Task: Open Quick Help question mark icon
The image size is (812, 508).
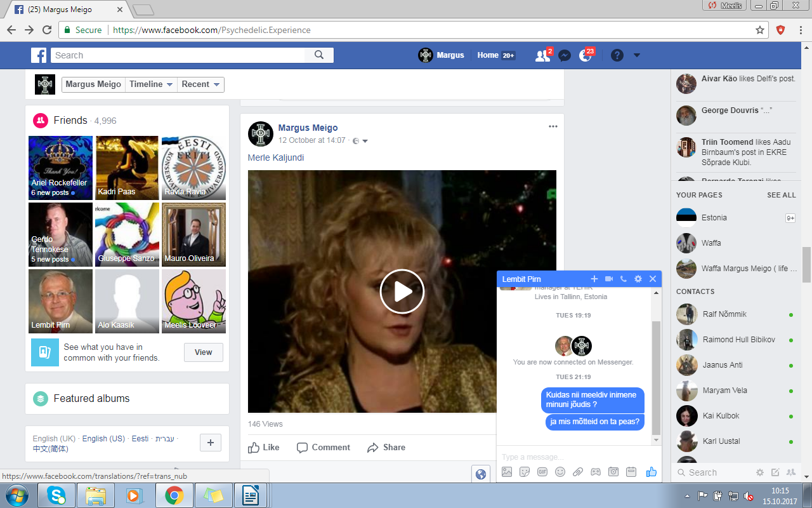Action: click(x=617, y=55)
